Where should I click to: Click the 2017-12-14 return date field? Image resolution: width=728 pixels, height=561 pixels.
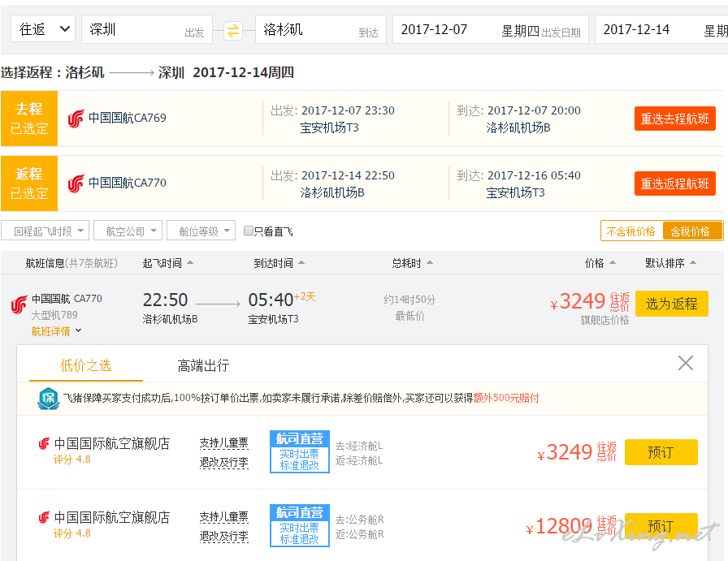point(661,29)
